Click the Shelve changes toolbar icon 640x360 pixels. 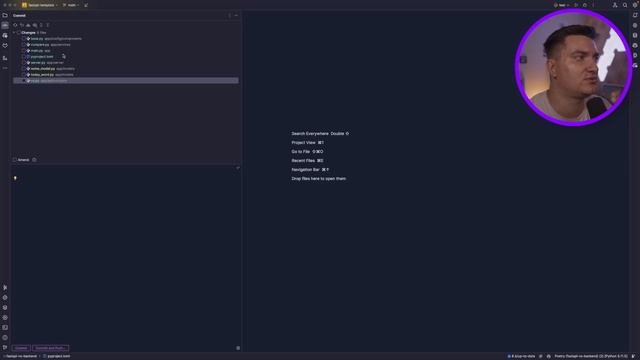pyautogui.click(x=28, y=25)
